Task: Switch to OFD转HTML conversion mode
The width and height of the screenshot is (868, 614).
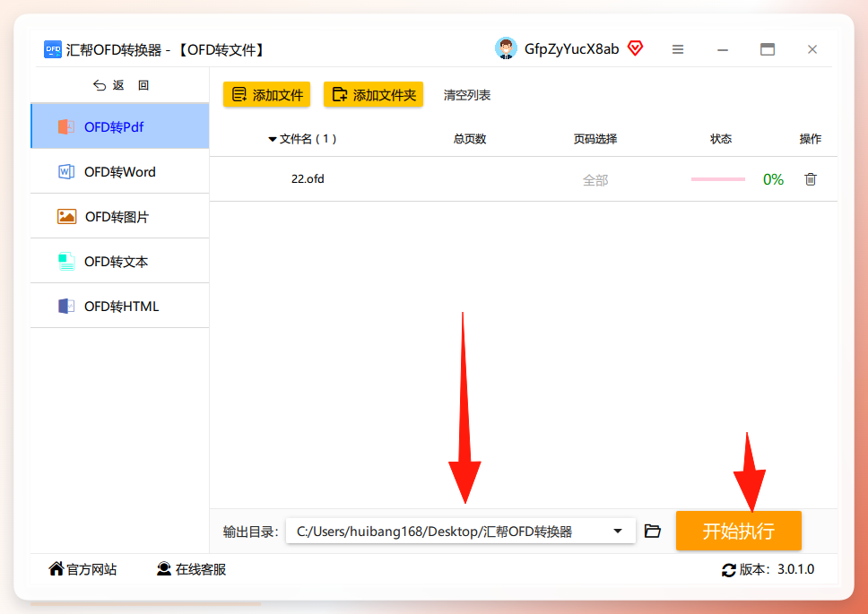Action: pyautogui.click(x=120, y=306)
